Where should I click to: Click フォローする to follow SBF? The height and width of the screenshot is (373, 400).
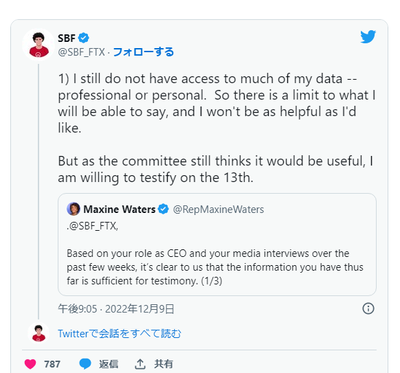point(144,52)
